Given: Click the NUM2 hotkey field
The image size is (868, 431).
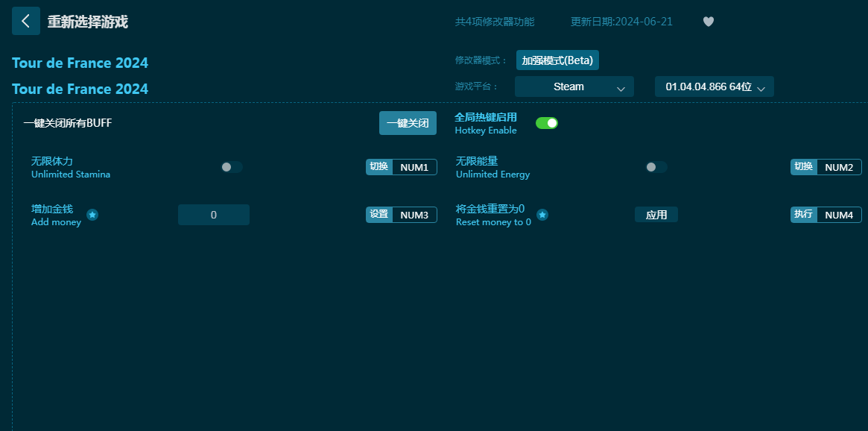Looking at the screenshot, I should [839, 167].
